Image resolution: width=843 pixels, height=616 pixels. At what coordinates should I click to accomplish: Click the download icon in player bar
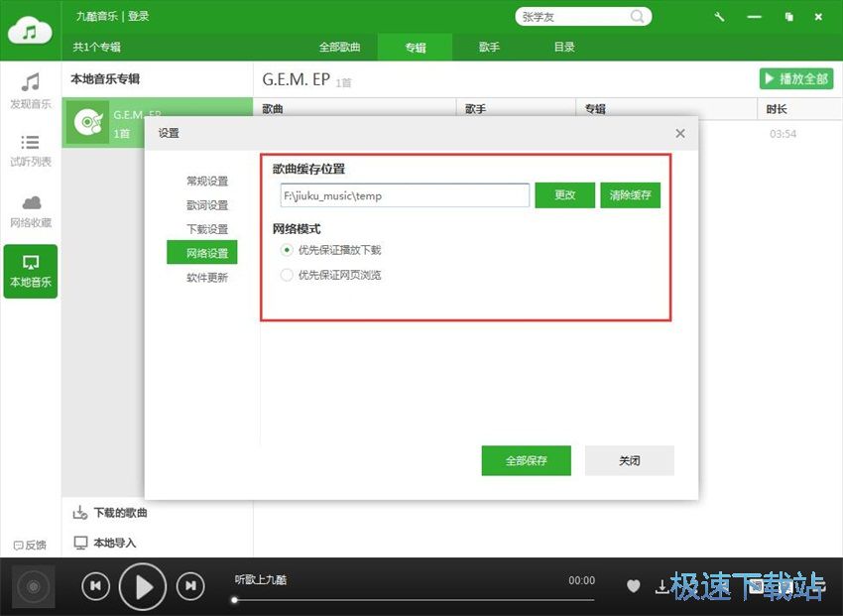[x=662, y=586]
